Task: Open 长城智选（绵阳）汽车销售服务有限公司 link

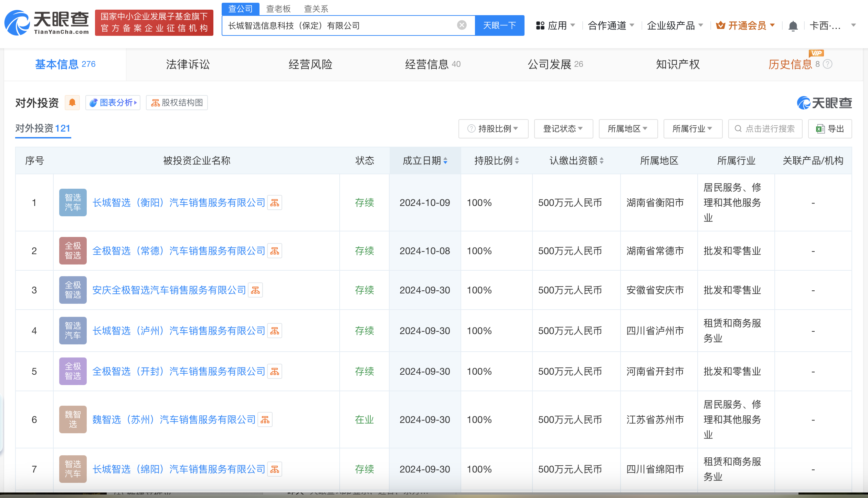Action: (x=179, y=469)
